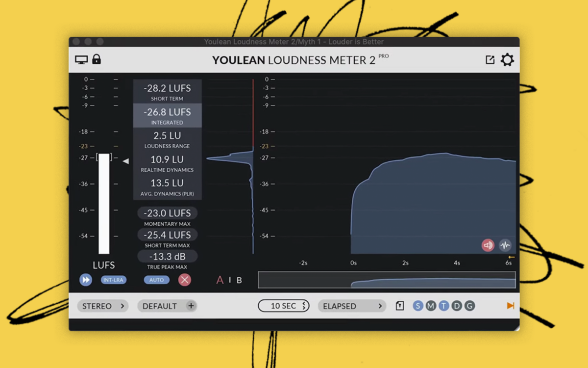Viewport: 588px width, 368px height.
Task: Toggle the D dynamics graph
Action: click(457, 306)
